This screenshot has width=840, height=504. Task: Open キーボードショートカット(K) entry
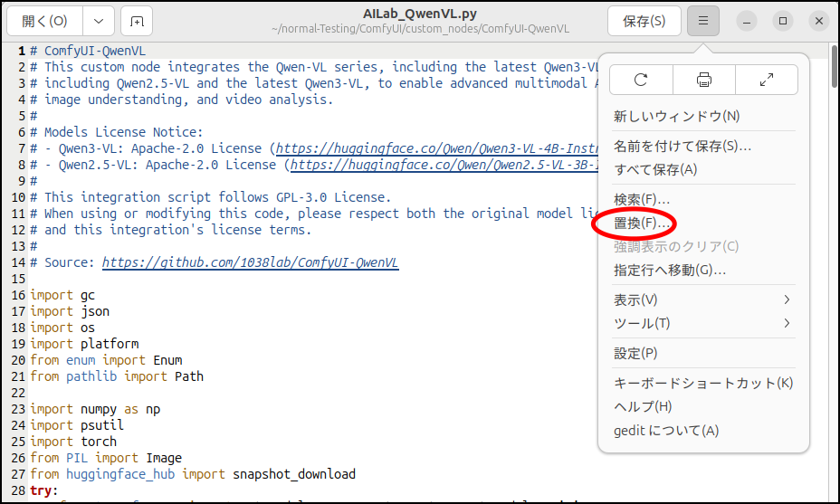[702, 383]
